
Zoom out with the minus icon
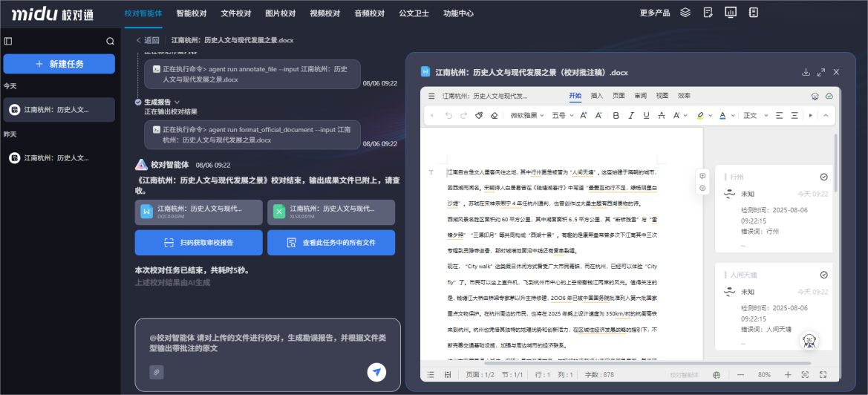pos(740,375)
